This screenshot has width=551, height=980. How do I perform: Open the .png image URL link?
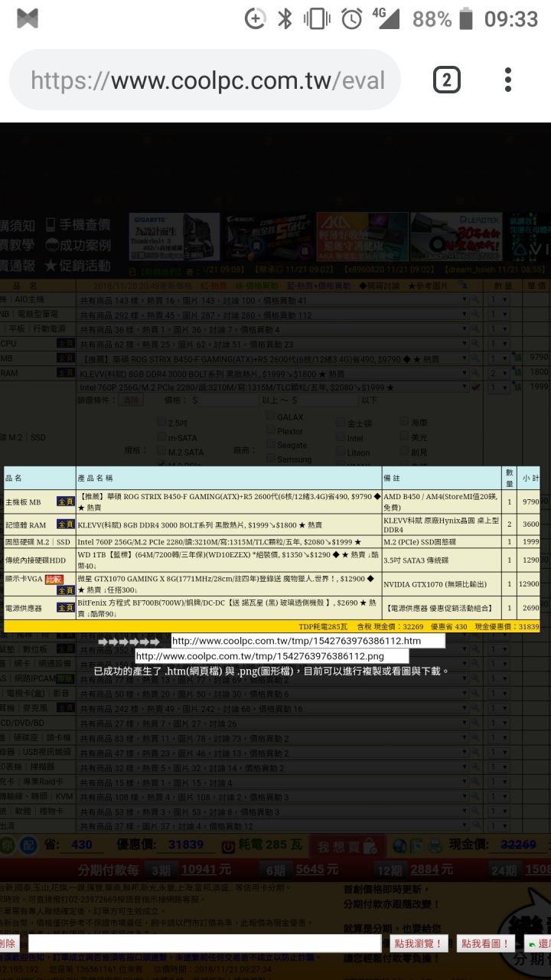pos(272,656)
